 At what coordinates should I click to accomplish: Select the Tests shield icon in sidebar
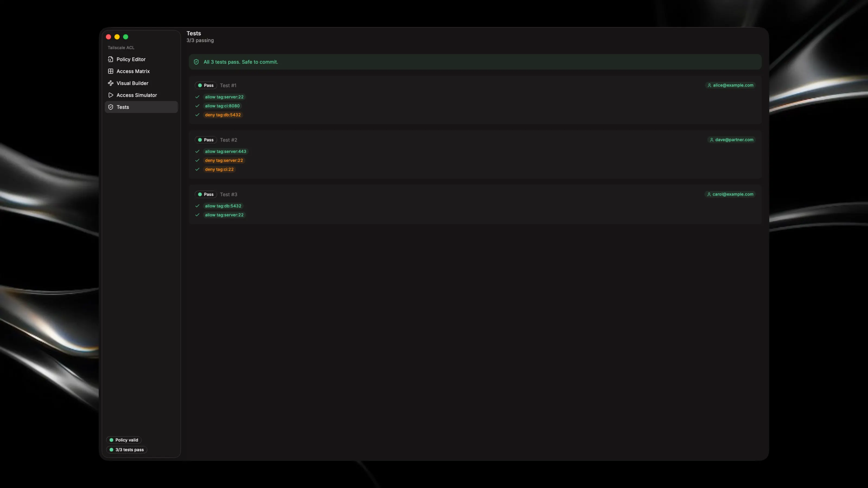[x=110, y=107]
